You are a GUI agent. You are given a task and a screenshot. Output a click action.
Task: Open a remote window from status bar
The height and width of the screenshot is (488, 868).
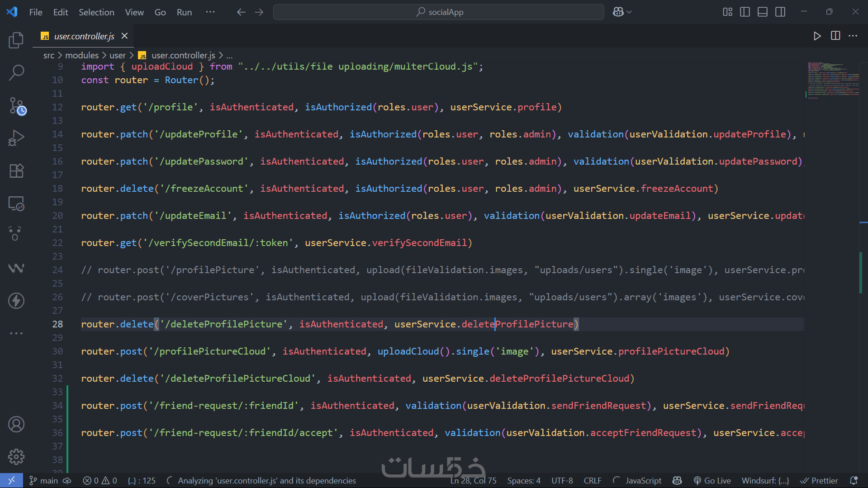11,480
